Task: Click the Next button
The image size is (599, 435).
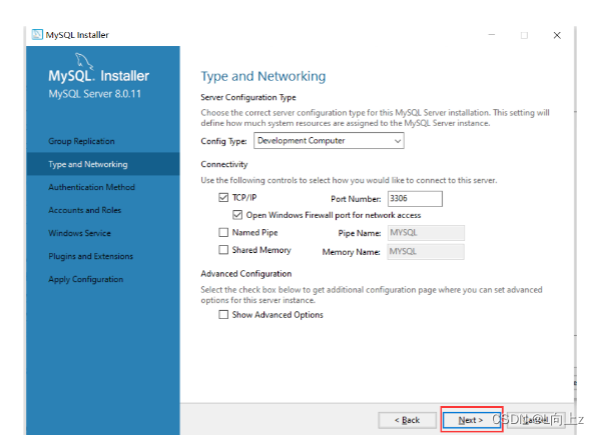Action: (471, 420)
